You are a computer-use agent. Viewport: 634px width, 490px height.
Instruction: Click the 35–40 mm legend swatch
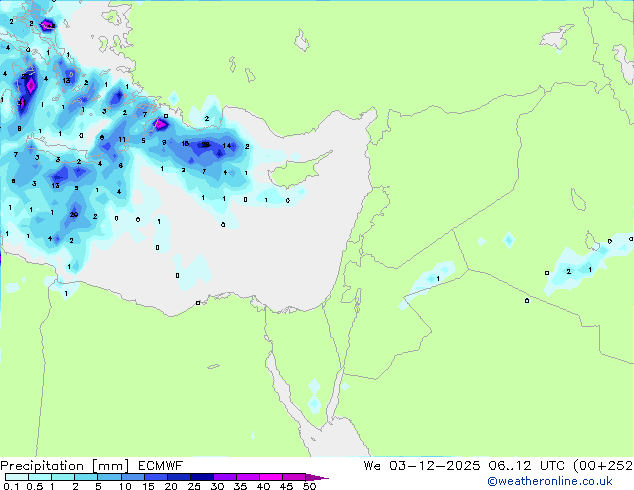point(248,477)
